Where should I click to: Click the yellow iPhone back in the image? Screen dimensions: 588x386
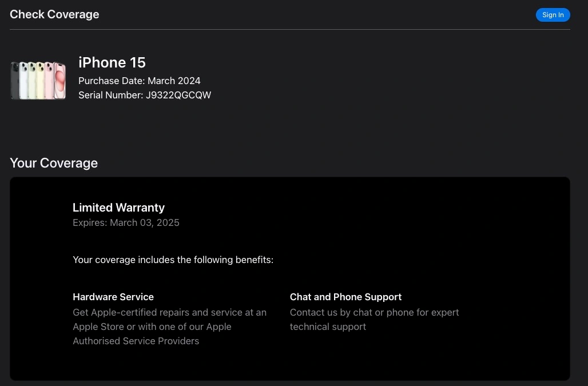pos(40,81)
